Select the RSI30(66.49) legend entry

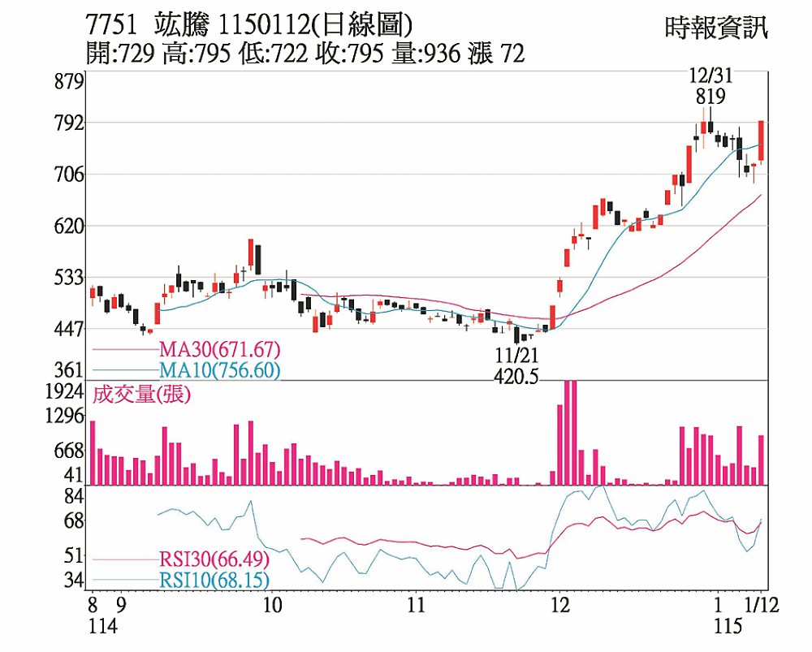[213, 559]
